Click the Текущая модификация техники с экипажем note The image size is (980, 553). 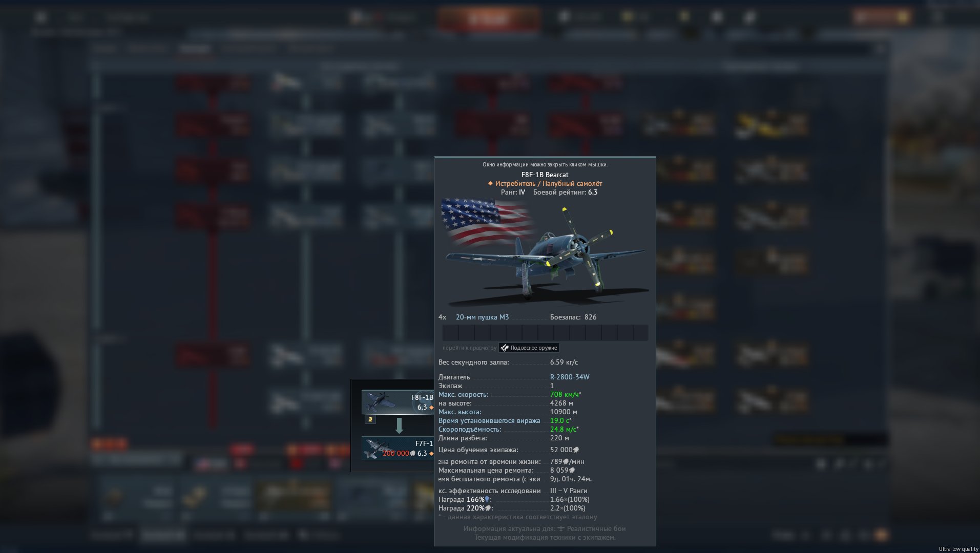click(545, 537)
